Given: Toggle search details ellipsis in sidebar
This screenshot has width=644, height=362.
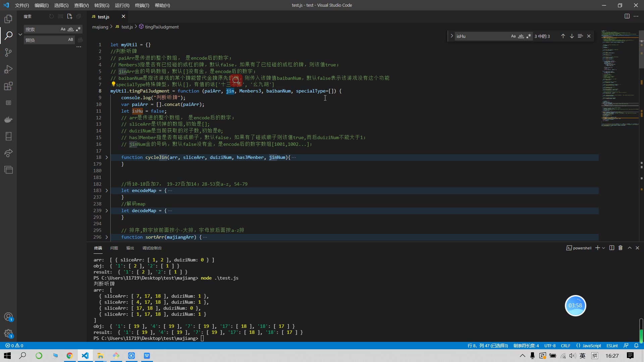Looking at the screenshot, I should pyautogui.click(x=79, y=47).
